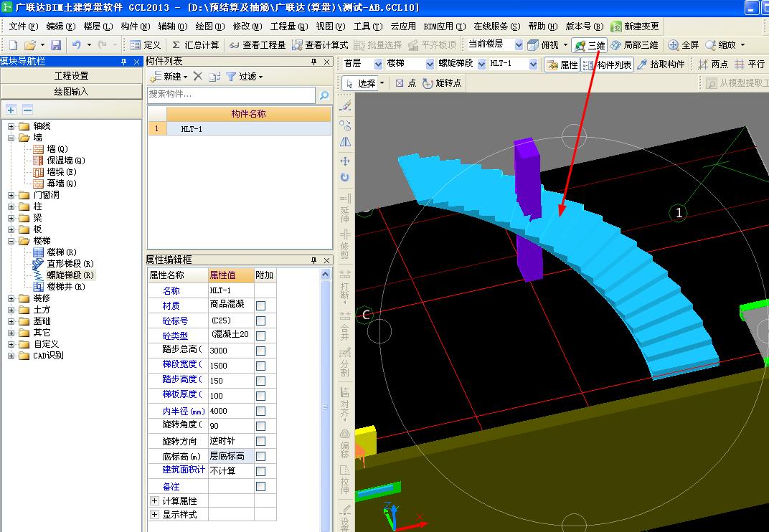Click the 工程设置 navigation button

71,76
